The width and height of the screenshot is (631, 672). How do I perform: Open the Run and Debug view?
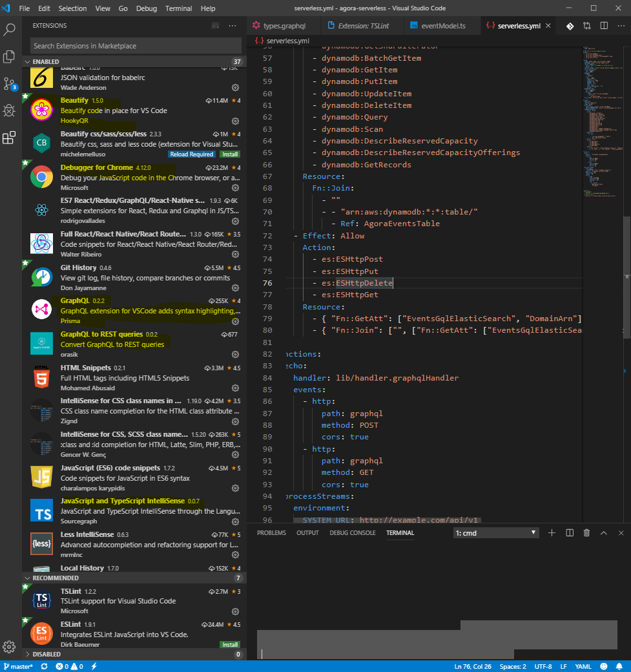(x=8, y=110)
